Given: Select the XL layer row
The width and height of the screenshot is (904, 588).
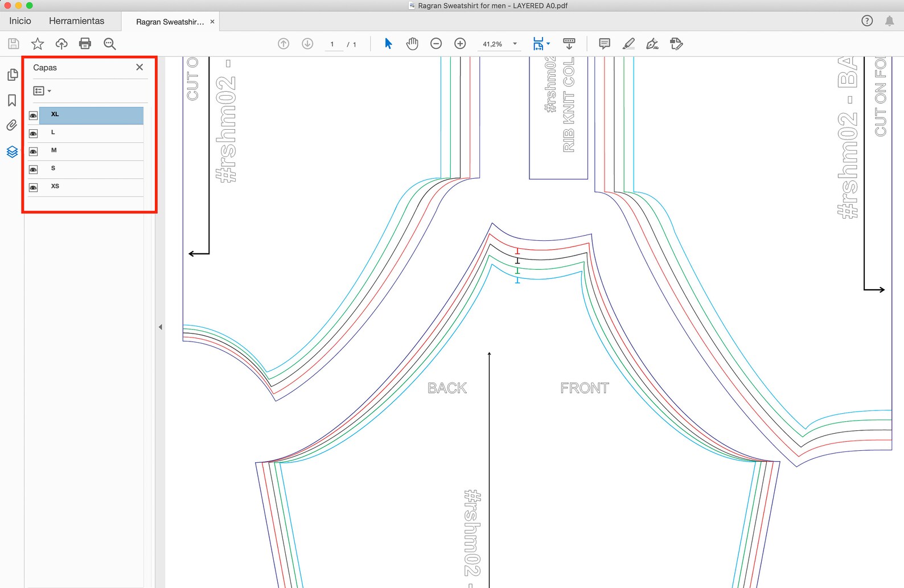Looking at the screenshot, I should pyautogui.click(x=91, y=116).
